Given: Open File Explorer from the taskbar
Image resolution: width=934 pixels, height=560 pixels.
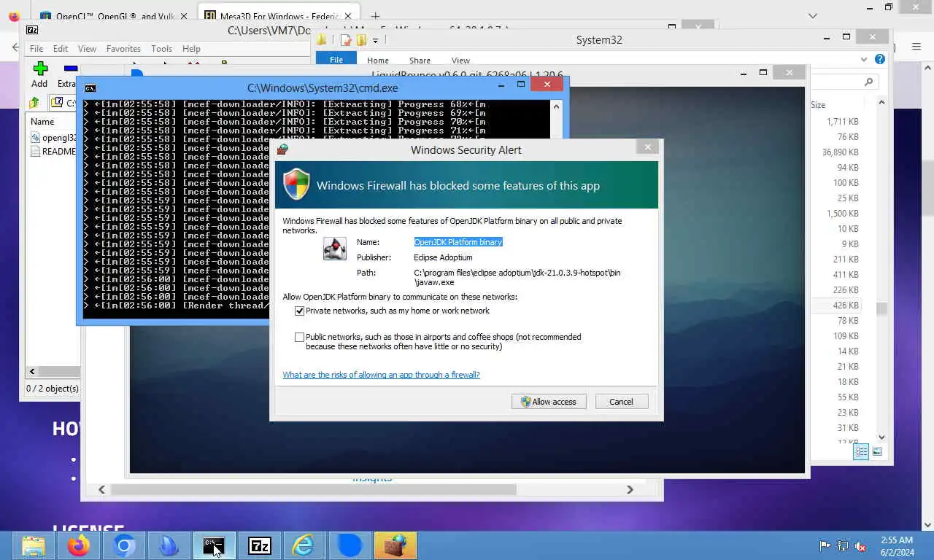Looking at the screenshot, I should coord(34,545).
